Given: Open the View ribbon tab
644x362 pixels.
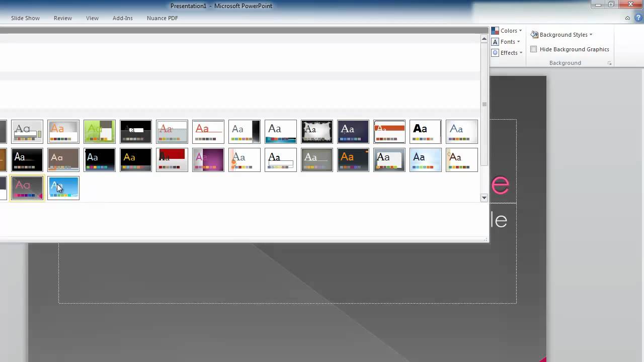Looking at the screenshot, I should tap(92, 18).
